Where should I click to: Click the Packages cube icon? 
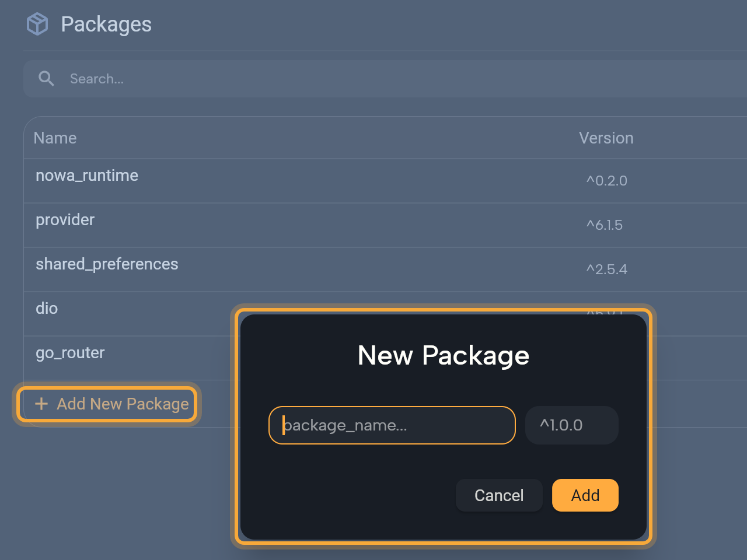(x=37, y=24)
